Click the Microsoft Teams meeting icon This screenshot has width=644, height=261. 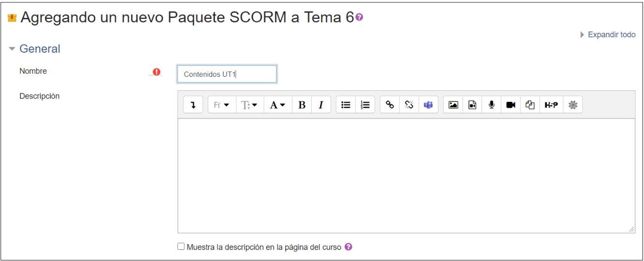pos(429,105)
